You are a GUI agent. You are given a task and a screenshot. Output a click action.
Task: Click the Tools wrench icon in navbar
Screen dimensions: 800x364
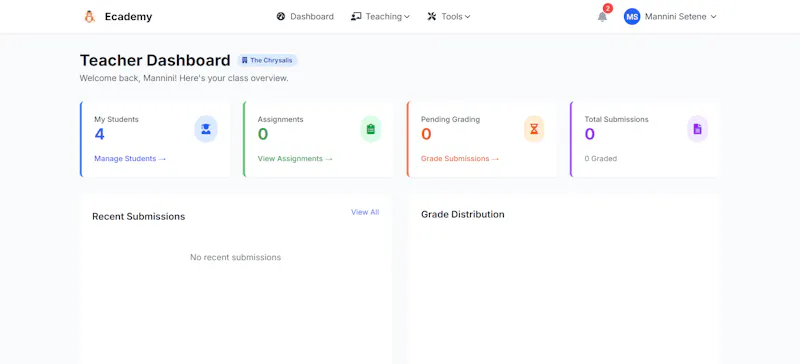pos(432,16)
